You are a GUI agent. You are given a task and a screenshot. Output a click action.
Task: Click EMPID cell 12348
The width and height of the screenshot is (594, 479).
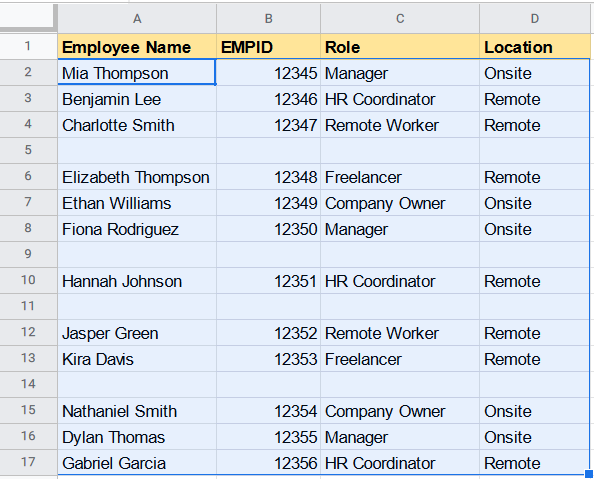(x=269, y=177)
